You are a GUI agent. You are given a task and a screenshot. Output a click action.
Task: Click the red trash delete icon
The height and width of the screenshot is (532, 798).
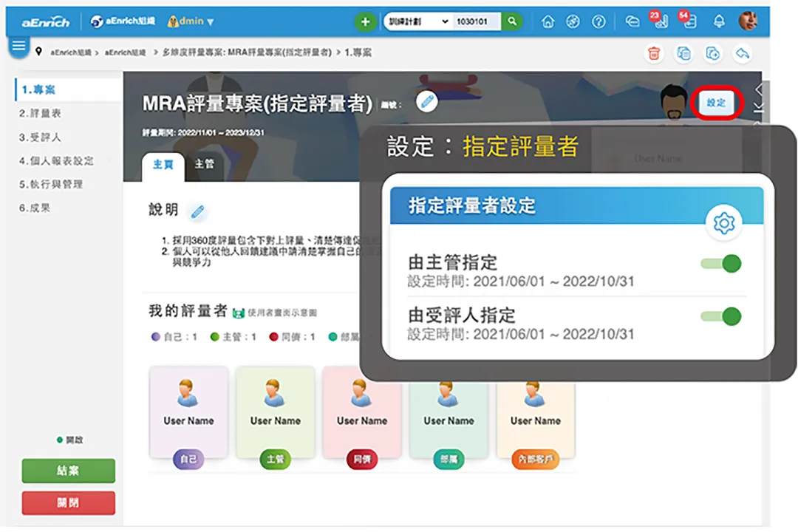653,53
